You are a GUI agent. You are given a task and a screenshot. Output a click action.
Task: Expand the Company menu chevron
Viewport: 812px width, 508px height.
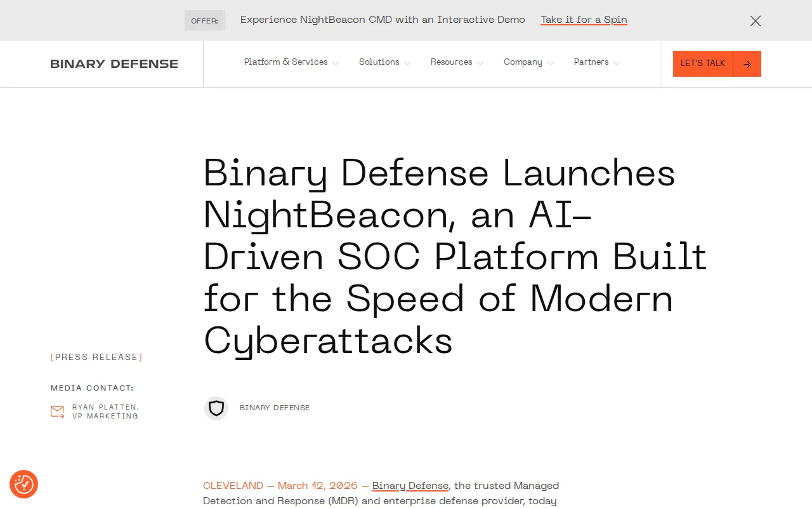tap(551, 63)
